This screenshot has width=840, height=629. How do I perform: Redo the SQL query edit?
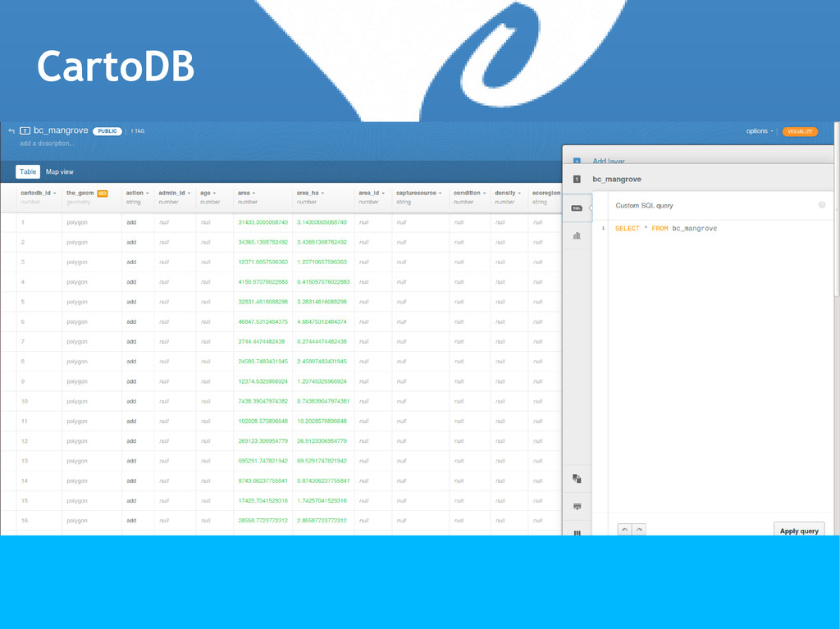[638, 530]
